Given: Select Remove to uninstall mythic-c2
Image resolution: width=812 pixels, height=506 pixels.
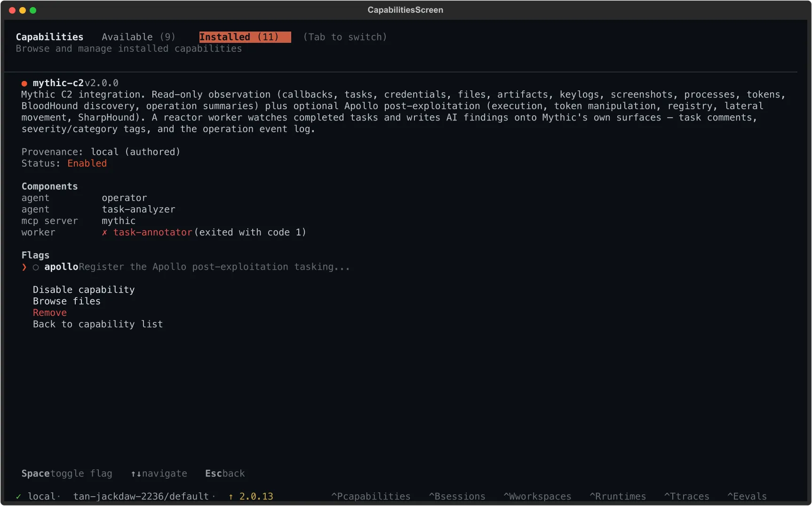Looking at the screenshot, I should click(x=49, y=313).
